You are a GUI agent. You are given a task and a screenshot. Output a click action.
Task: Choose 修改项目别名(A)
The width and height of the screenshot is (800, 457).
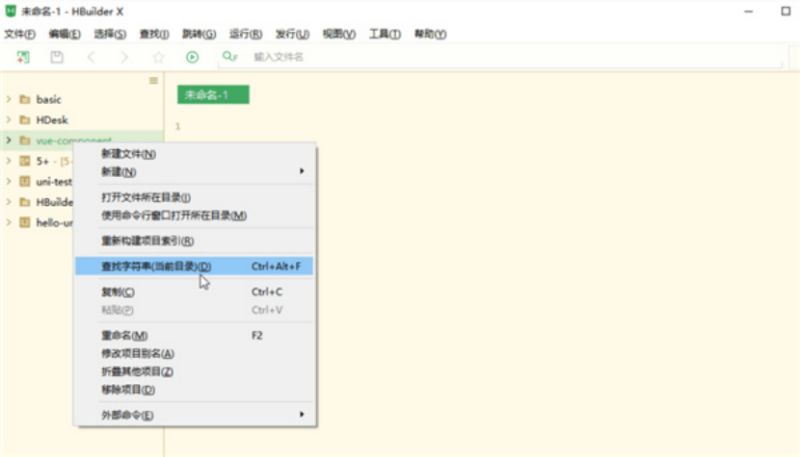[x=194, y=353]
